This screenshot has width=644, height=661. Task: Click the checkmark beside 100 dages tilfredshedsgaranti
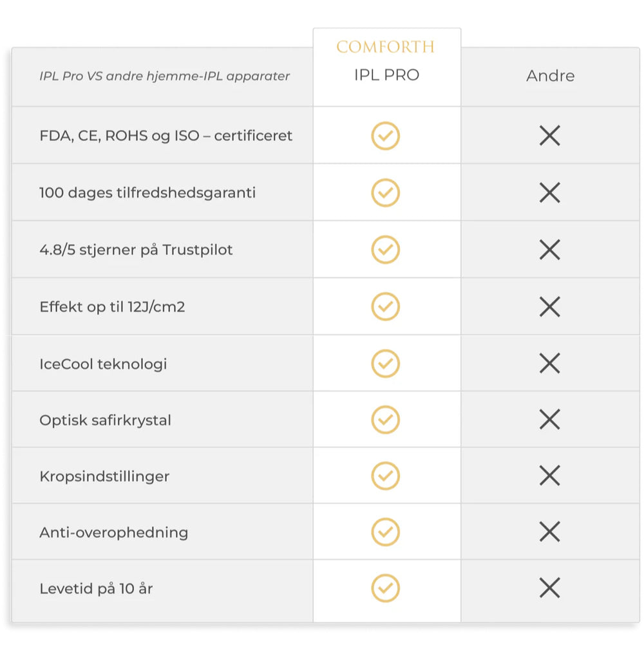385,192
